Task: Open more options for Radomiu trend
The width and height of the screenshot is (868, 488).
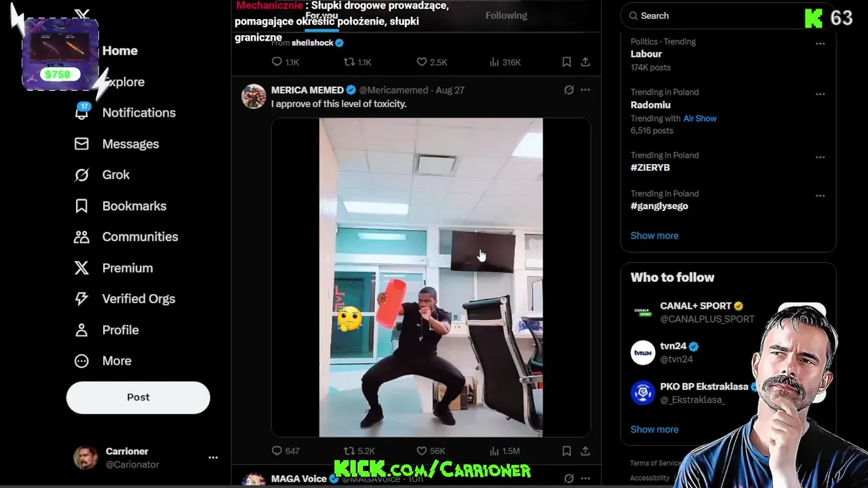Action: coord(820,94)
